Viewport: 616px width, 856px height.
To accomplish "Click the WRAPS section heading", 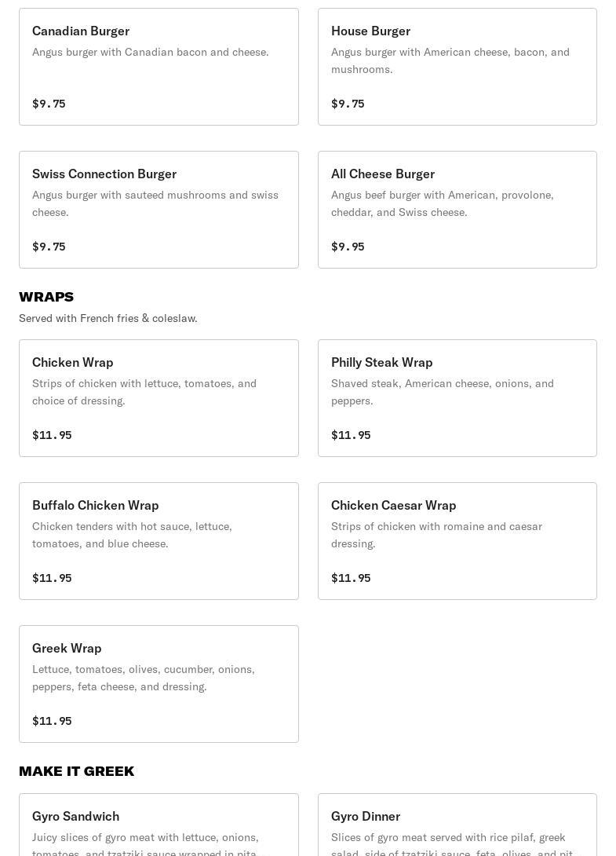I will tap(46, 297).
